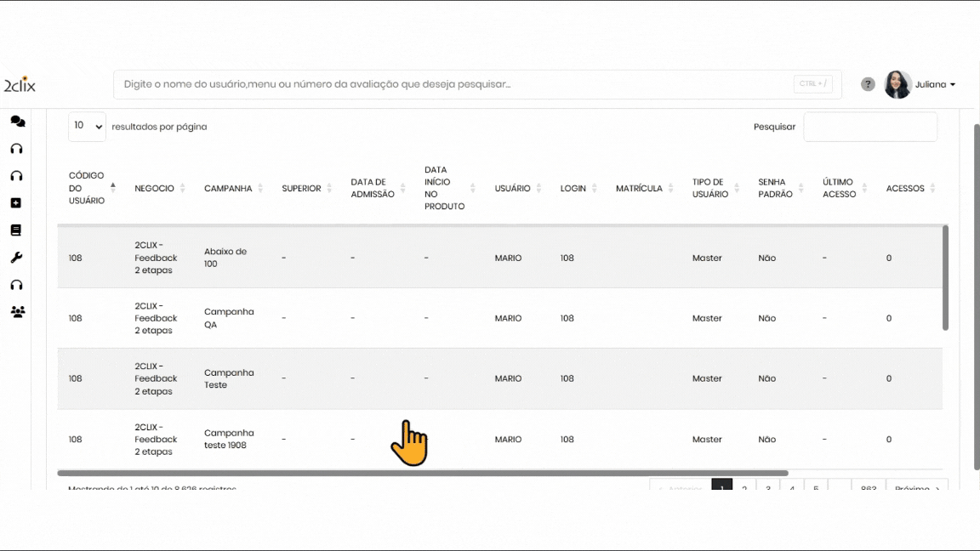Open the chat conversations sidebar icon
Screen dimensions: 980x551
17,122
